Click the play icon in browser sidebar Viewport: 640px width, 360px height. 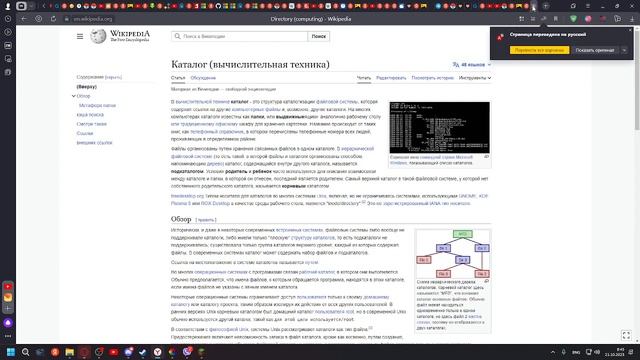[8, 32]
